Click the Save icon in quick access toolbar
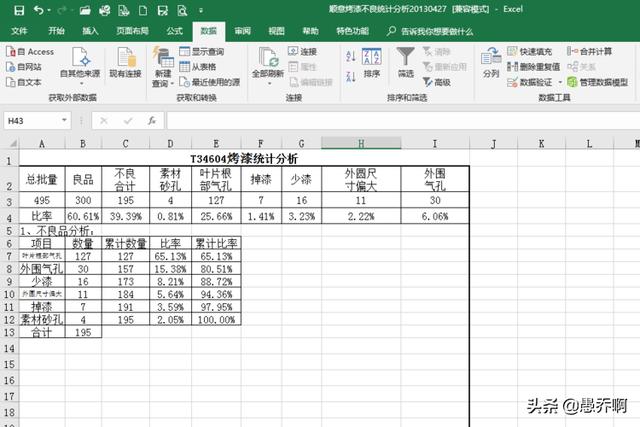This screenshot has width=640, height=427. point(21,9)
